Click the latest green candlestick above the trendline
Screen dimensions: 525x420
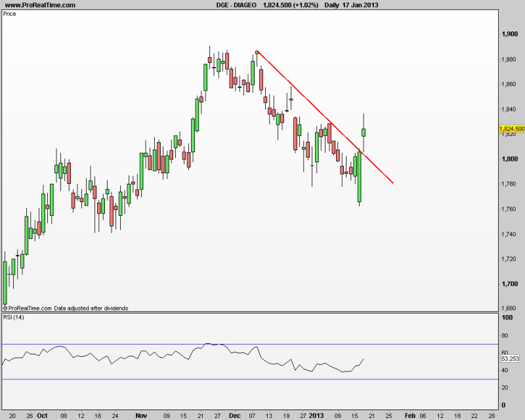click(364, 132)
